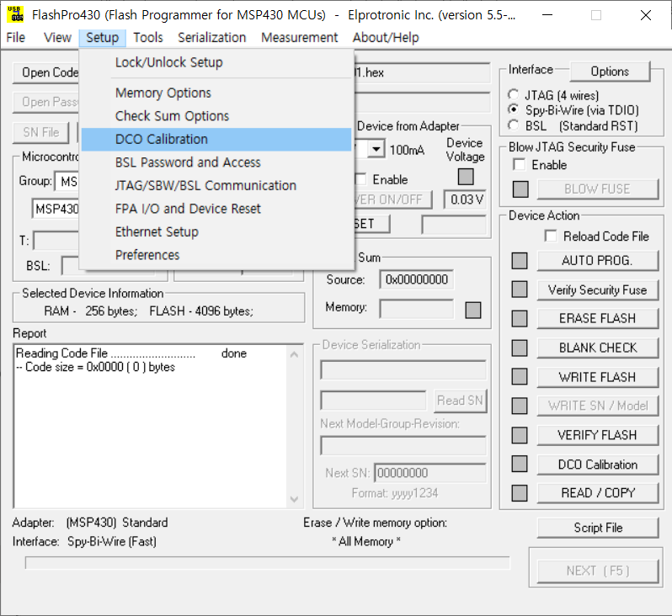
Task: Click the AUTO PROG. button
Action: coord(597,260)
